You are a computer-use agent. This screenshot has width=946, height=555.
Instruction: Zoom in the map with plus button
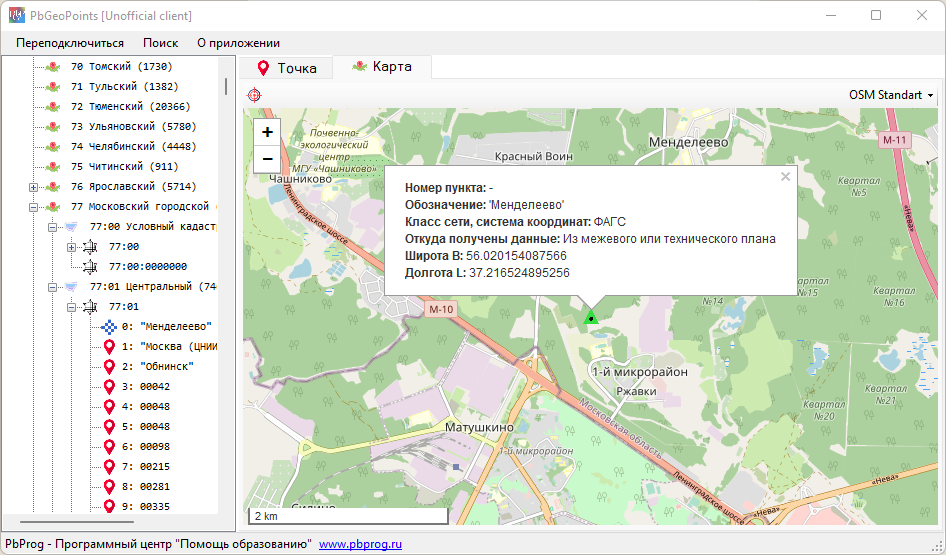267,132
